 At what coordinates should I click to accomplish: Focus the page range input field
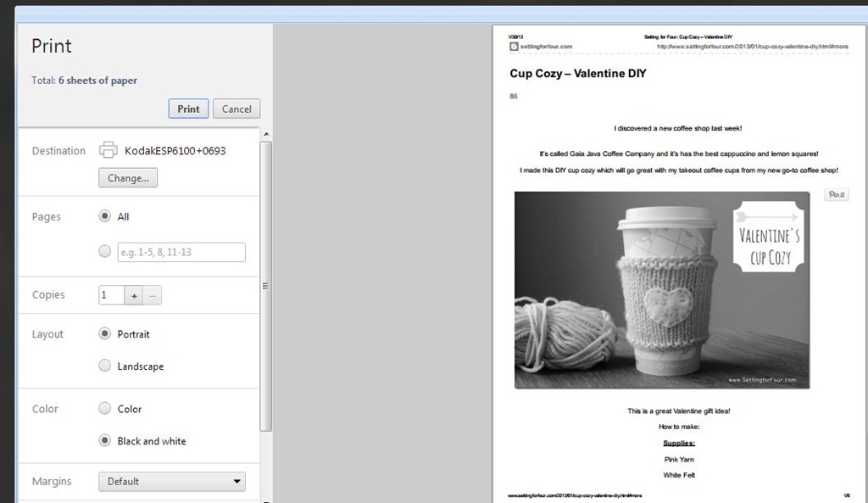181,252
